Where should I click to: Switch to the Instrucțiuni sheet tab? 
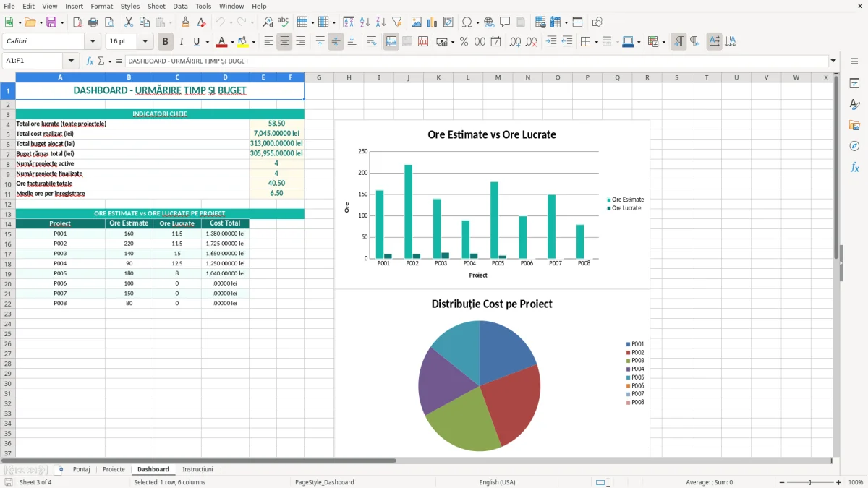tap(197, 470)
